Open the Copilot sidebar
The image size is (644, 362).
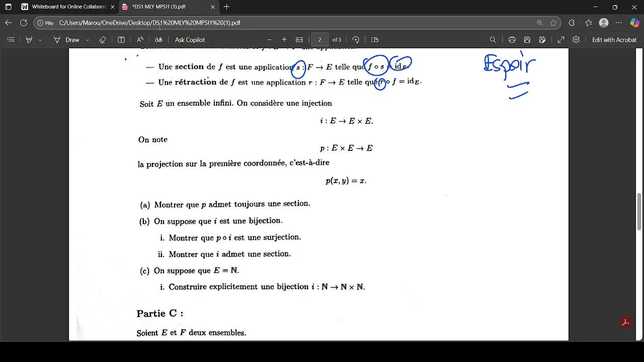(634, 23)
